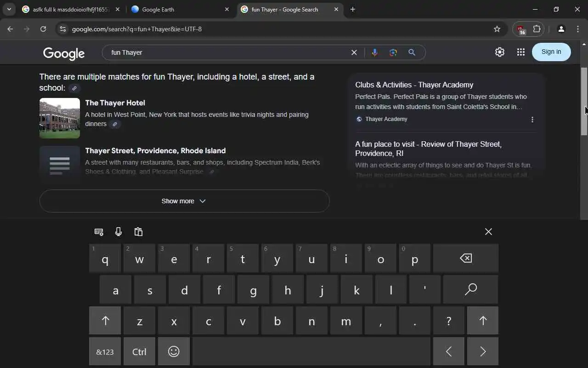Viewport: 588px width, 368px height.
Task: Toggle the Ctrl key
Action: click(139, 352)
